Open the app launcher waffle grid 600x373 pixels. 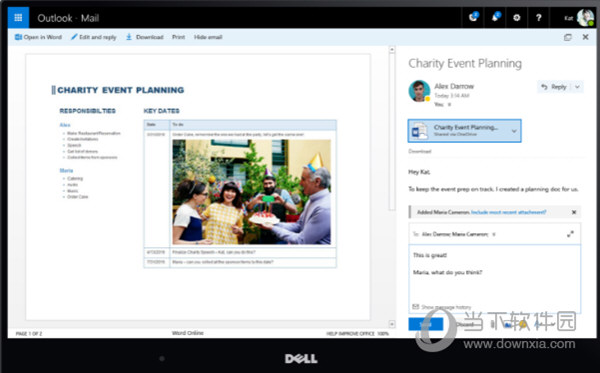click(18, 18)
